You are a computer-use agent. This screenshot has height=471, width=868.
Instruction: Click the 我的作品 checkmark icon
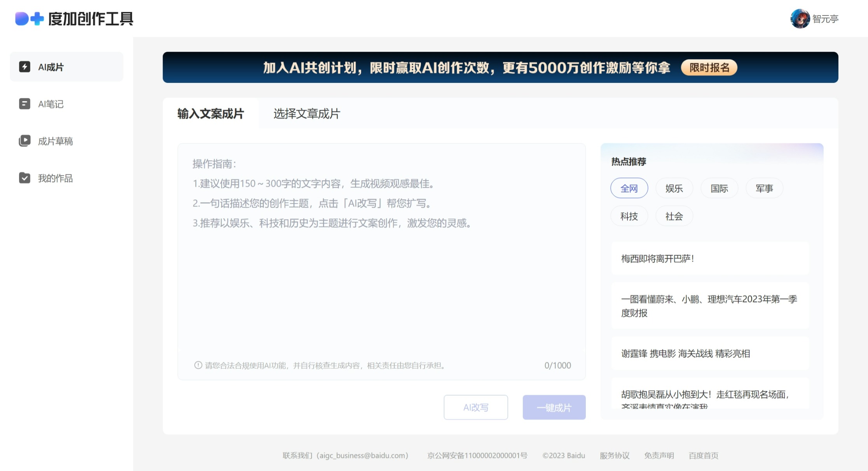point(24,178)
